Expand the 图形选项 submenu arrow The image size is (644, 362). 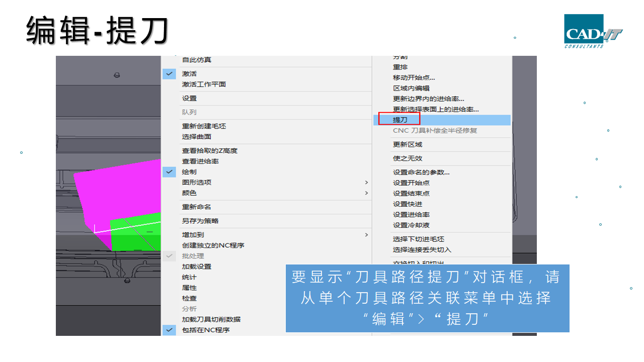point(366,183)
